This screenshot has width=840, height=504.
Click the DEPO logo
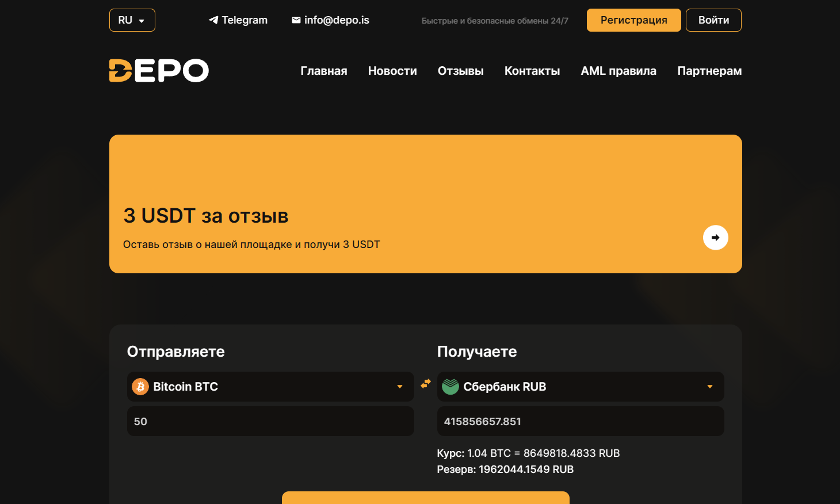159,71
